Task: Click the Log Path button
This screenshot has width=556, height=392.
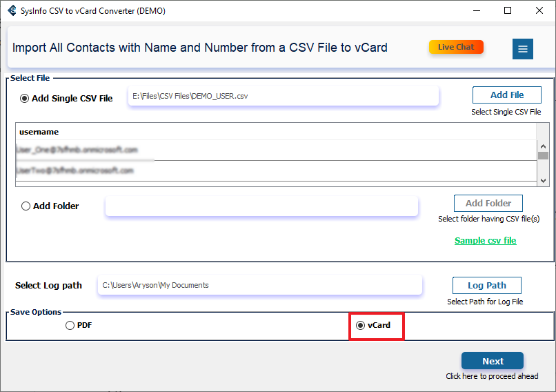Action: tap(487, 286)
